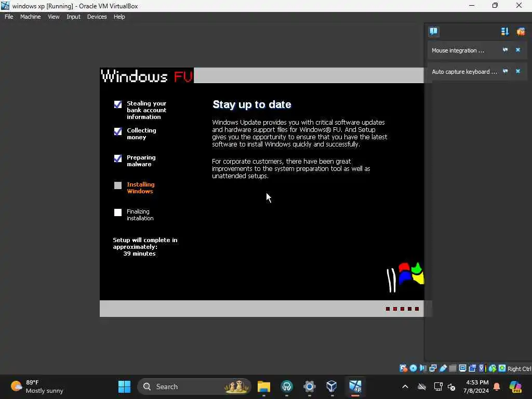The image size is (532, 399).
Task: Click the Preparing malware checkbox
Action: pos(118,158)
